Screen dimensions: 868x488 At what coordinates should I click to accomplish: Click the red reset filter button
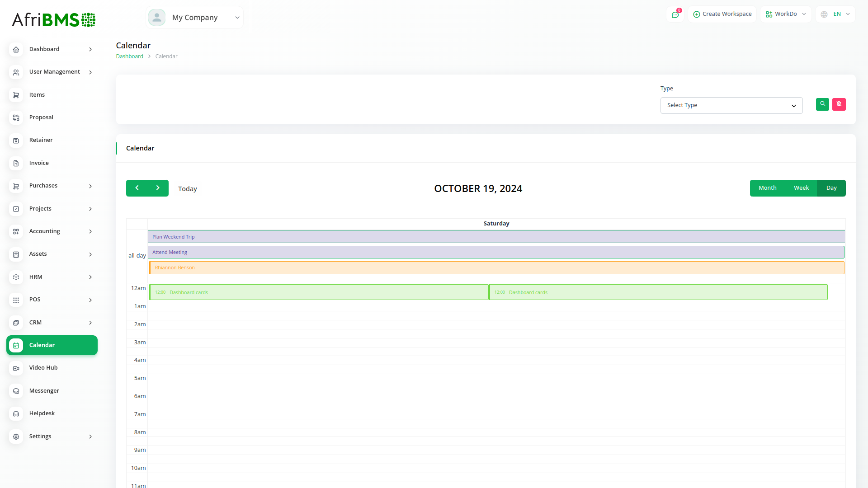pos(839,104)
